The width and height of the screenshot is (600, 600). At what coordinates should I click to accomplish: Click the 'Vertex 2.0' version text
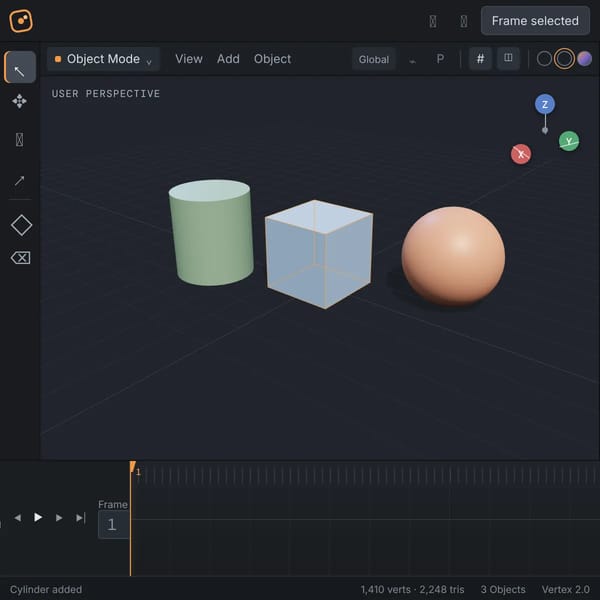(566, 589)
